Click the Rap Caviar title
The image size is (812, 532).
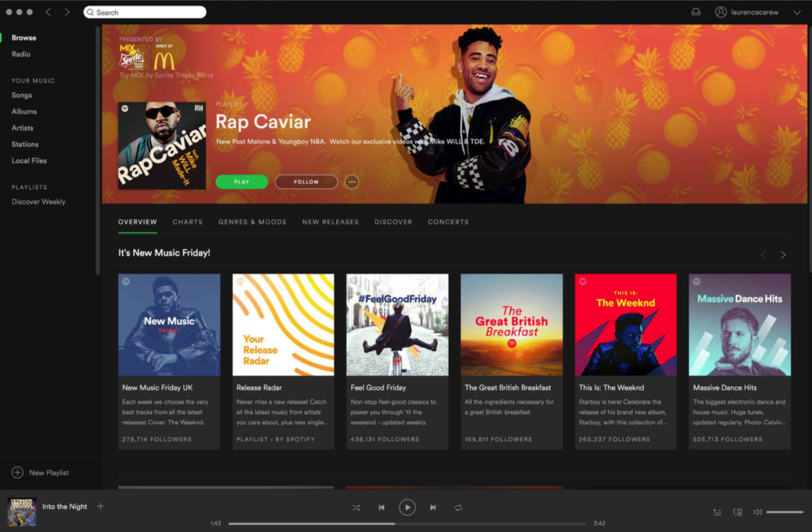pyautogui.click(x=263, y=122)
